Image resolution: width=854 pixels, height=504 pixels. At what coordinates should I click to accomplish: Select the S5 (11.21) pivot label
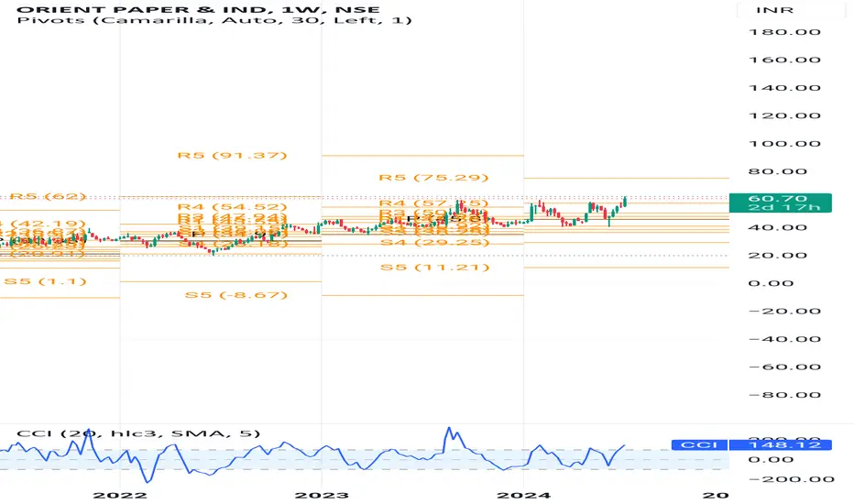434,268
